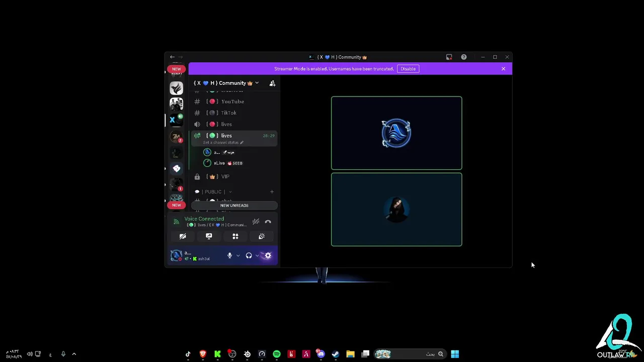The image size is (644, 362).
Task: Turn on camera in voice panel
Action: (x=183, y=236)
